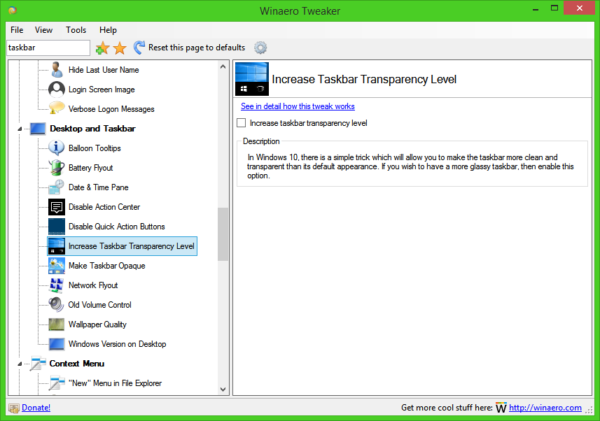The image size is (600, 421).
Task: Select Wallpaper Quality item
Action: 97,324
